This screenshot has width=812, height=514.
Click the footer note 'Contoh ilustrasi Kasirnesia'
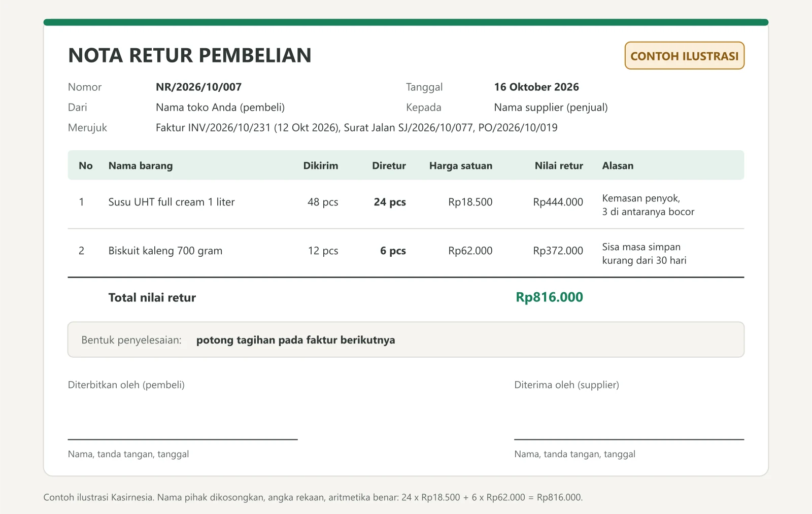click(x=313, y=497)
